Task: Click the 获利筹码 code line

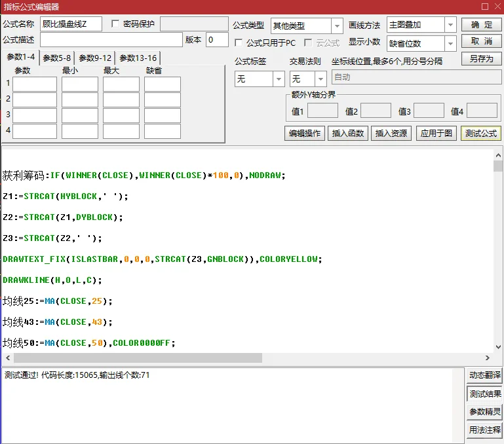Action: point(144,176)
